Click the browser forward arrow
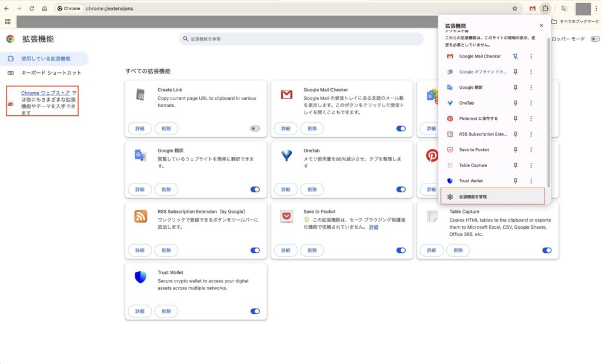The image size is (602, 364). point(19,8)
